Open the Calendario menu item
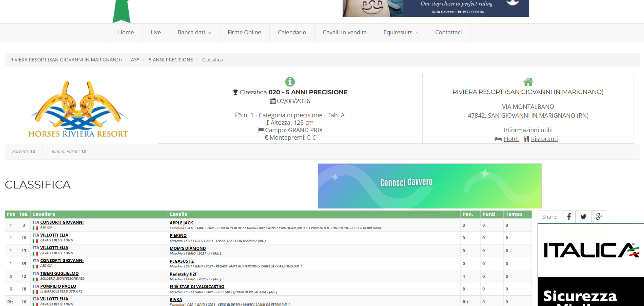 pyautogui.click(x=292, y=33)
